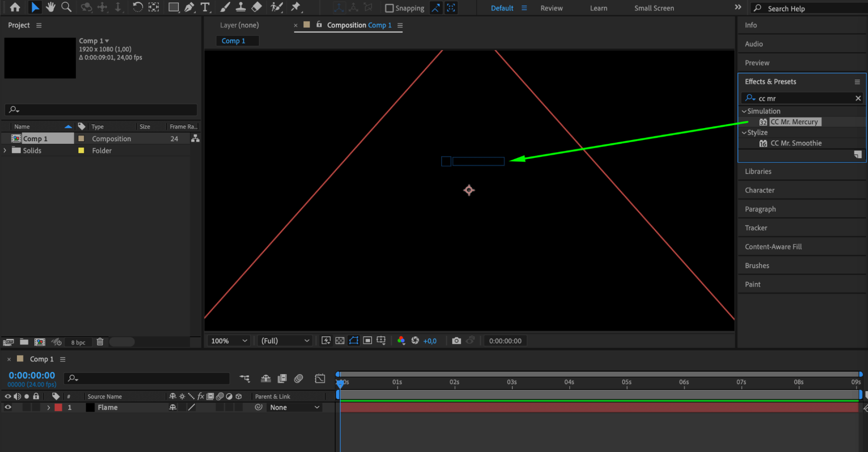Select the Rotation tool

coord(137,7)
